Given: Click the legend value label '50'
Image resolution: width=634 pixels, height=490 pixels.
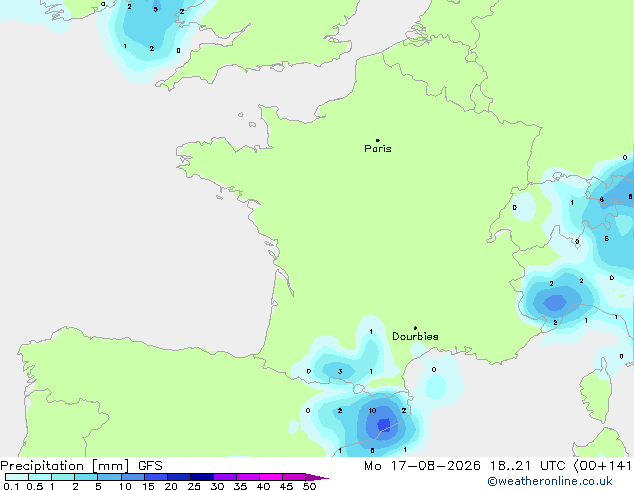Looking at the screenshot, I should (x=309, y=486).
